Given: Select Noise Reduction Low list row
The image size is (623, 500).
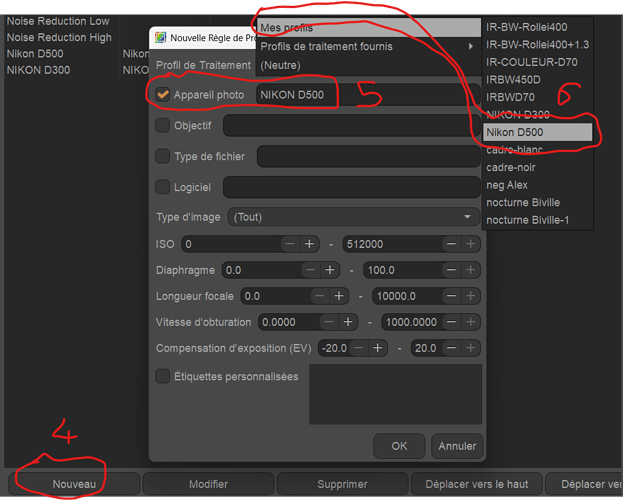Looking at the screenshot, I should point(58,21).
